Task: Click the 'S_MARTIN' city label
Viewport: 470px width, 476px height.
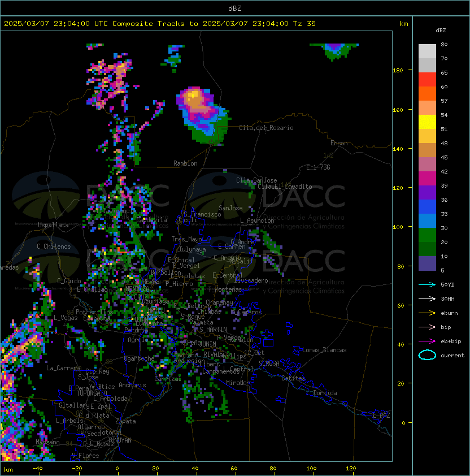Action: tap(213, 329)
